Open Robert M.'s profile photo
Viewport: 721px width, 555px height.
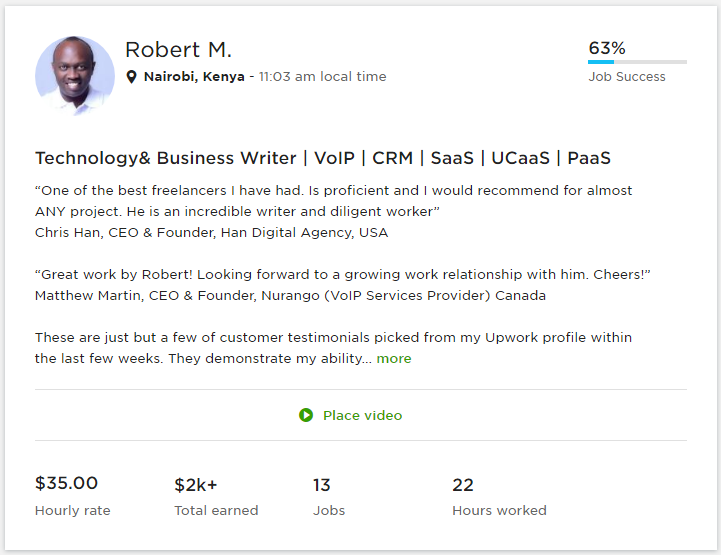pyautogui.click(x=75, y=76)
